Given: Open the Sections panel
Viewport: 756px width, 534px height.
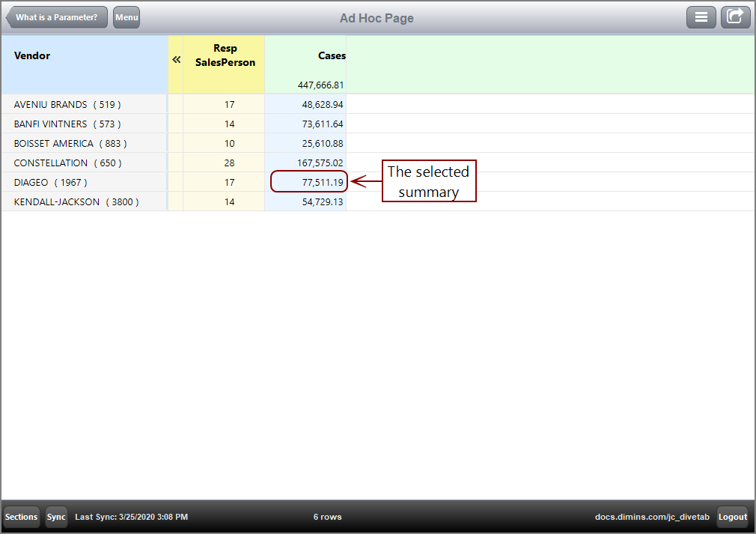Looking at the screenshot, I should [21, 517].
